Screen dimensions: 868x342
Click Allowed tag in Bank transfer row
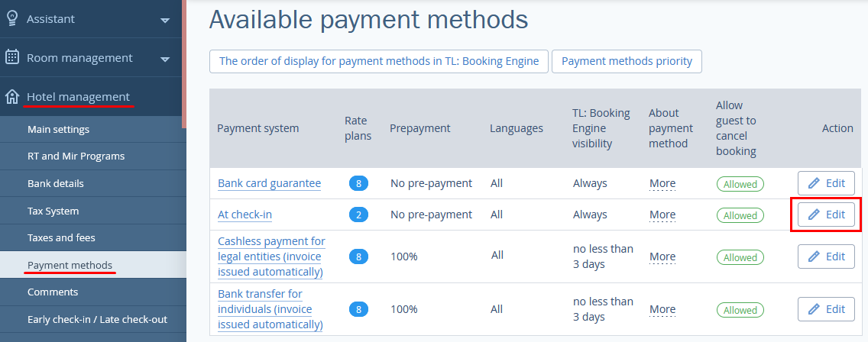(x=740, y=310)
